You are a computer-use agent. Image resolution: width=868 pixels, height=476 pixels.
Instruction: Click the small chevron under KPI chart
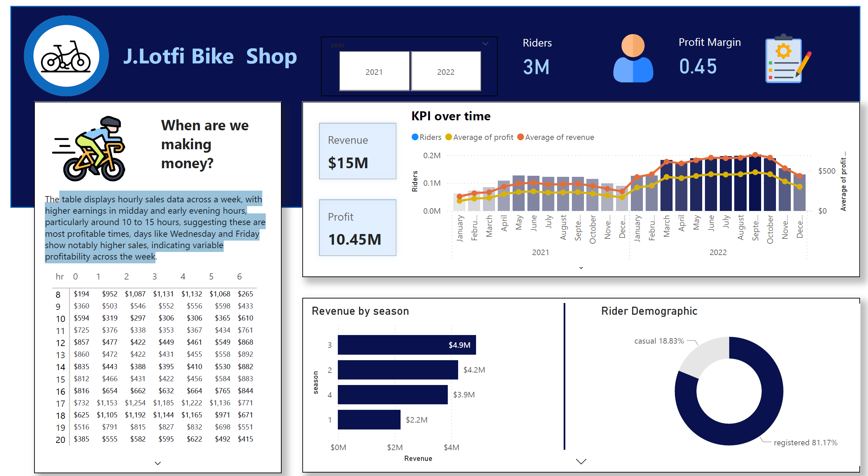coord(581,268)
